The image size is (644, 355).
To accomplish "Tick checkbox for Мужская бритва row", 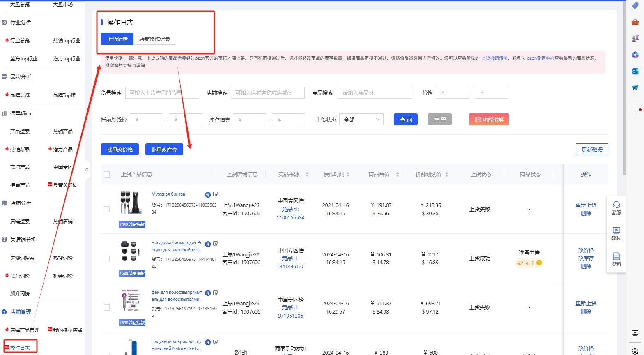I will point(107,209).
